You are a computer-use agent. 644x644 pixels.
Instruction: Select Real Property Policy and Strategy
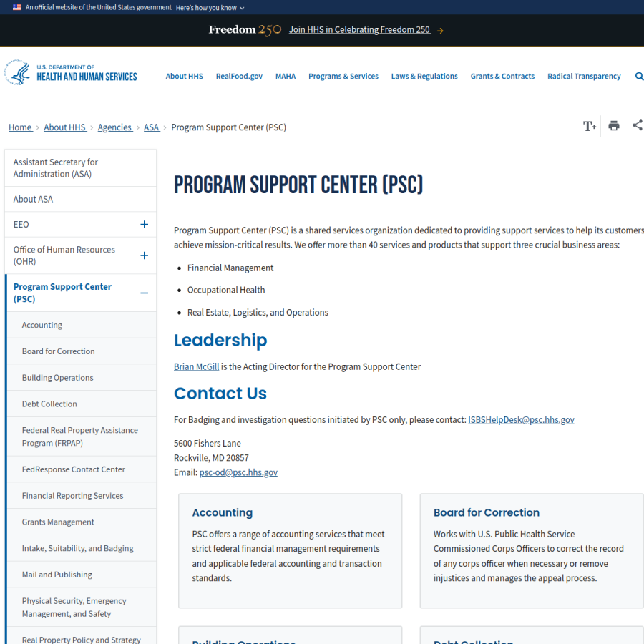click(x=82, y=640)
